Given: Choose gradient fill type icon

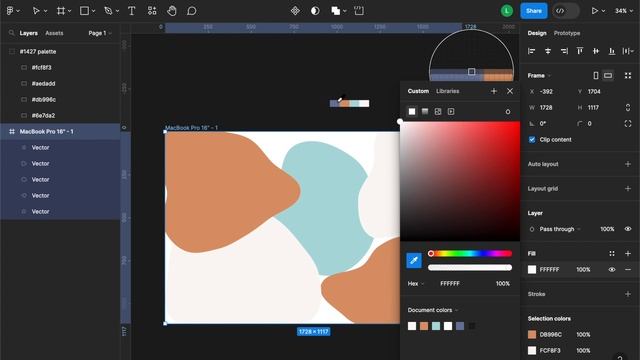Looking at the screenshot, I should pyautogui.click(x=425, y=111).
